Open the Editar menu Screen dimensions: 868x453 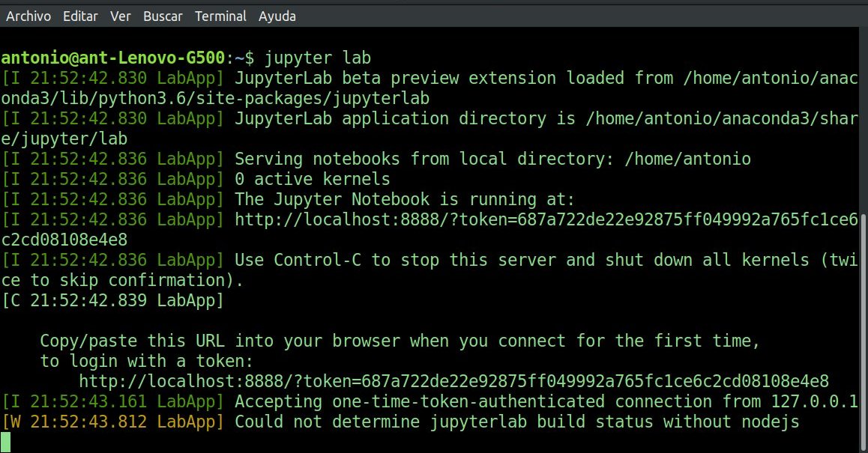[79, 16]
